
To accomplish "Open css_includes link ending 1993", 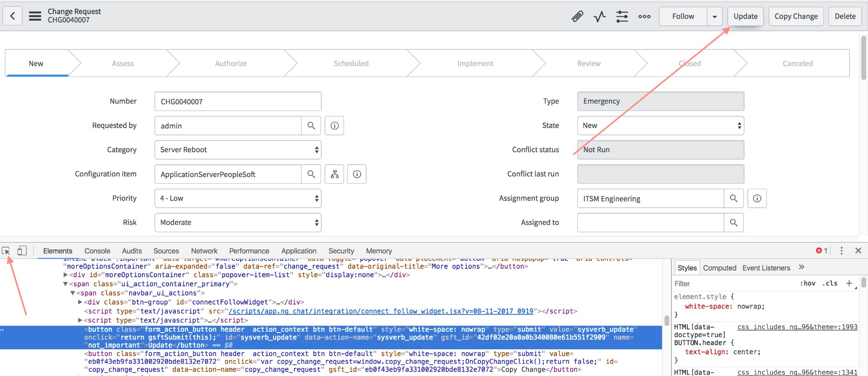I will click(x=797, y=327).
